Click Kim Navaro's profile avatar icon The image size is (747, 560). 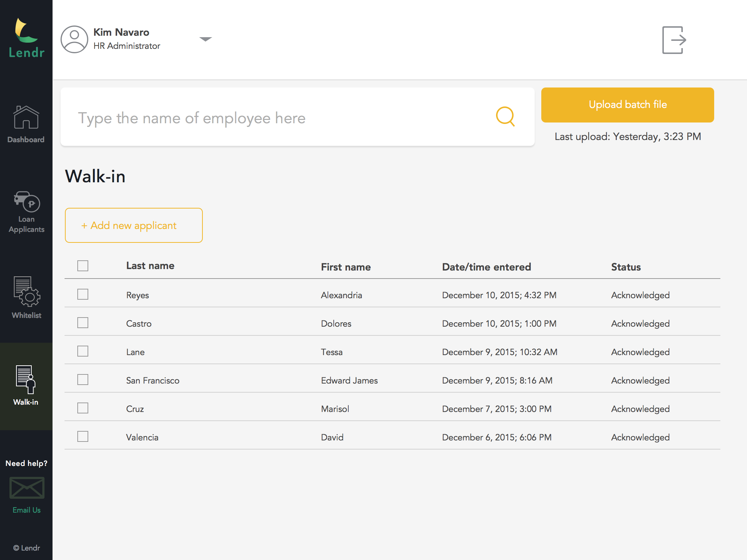click(x=74, y=39)
